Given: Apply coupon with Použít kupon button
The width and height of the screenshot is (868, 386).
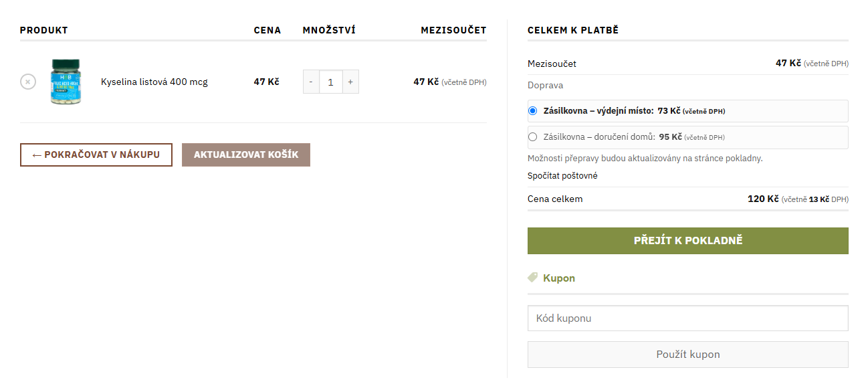Looking at the screenshot, I should tap(687, 355).
